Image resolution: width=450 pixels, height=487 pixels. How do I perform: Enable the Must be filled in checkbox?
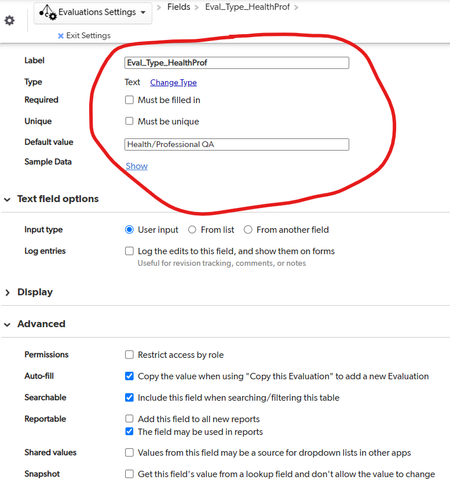129,100
